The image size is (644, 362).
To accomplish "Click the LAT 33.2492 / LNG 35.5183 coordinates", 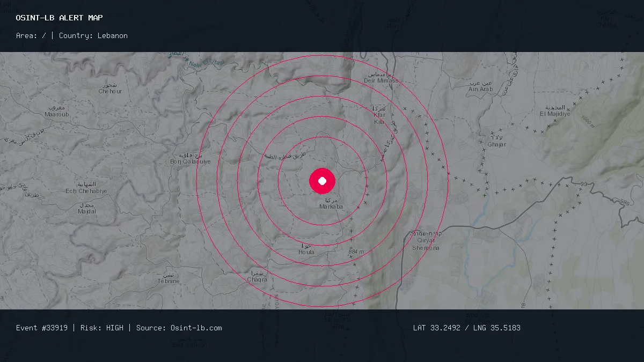I will click(x=467, y=328).
